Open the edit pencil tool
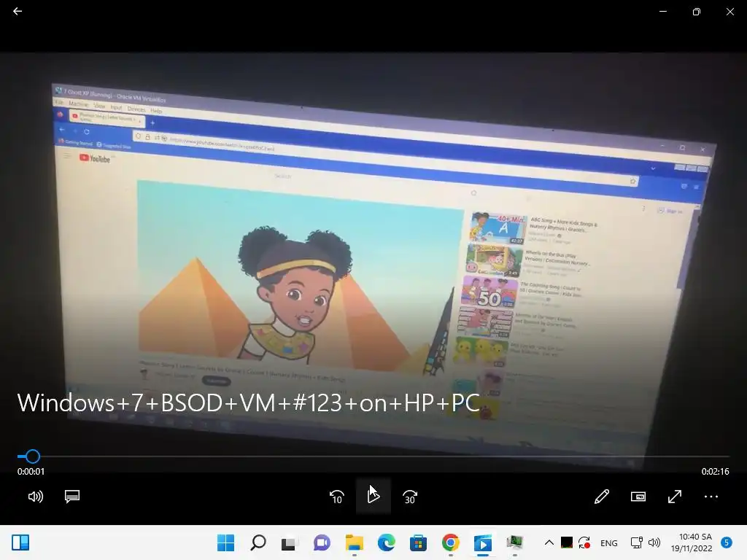747x560 pixels. click(602, 497)
